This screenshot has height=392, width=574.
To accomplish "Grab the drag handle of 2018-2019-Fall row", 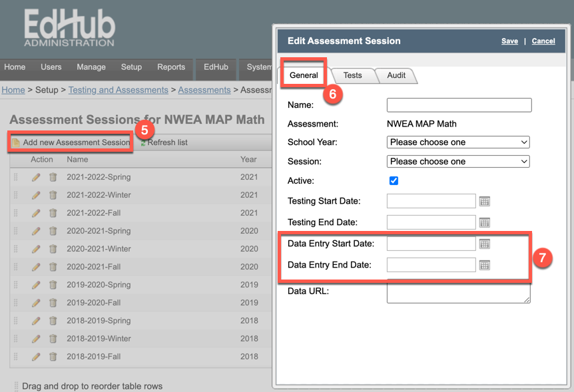I will [16, 357].
